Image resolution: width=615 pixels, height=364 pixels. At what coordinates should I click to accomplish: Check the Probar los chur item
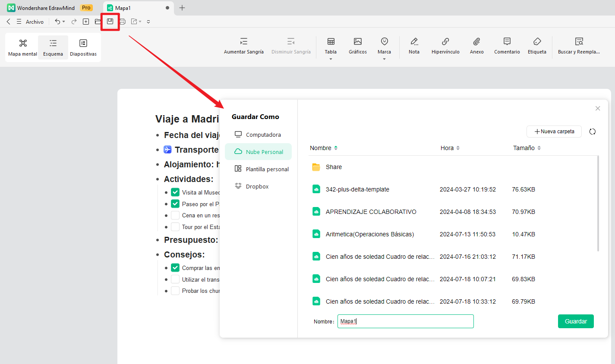[x=175, y=291]
